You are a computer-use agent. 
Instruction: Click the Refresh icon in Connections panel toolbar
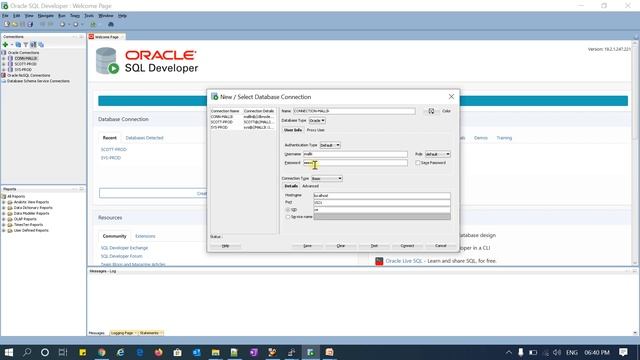[18, 44]
